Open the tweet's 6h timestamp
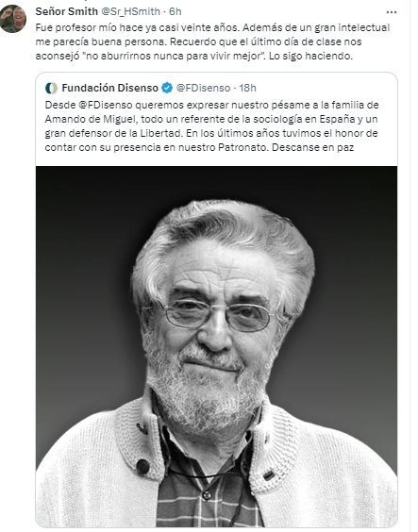This screenshot has width=418, height=532. point(176,11)
